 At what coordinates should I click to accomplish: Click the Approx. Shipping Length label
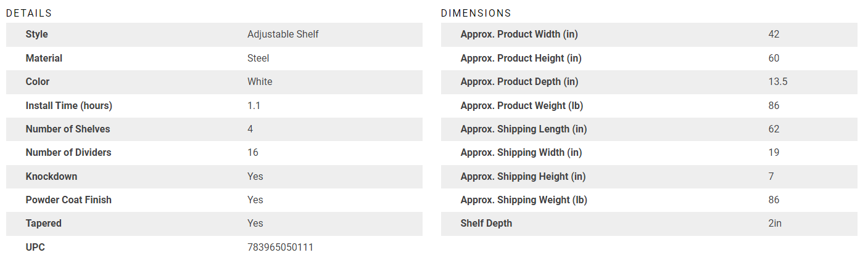[523, 129]
